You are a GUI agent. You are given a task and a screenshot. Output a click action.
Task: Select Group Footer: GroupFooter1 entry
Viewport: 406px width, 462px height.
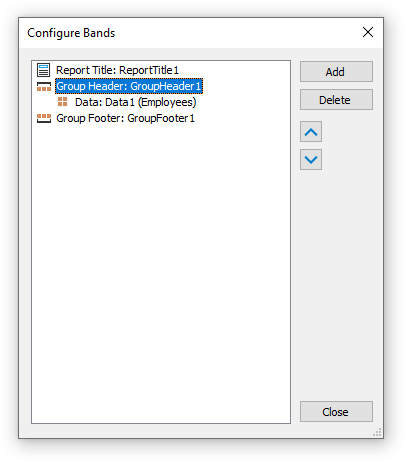(x=125, y=118)
